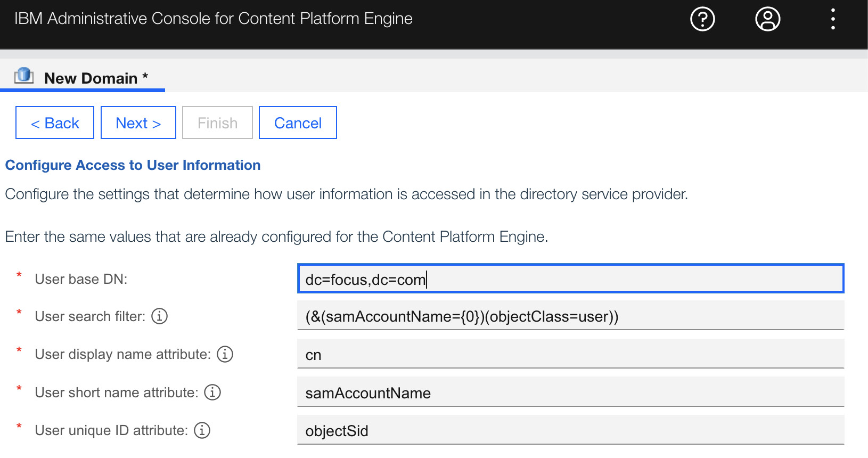Show info for User display name attribute

[x=225, y=354]
